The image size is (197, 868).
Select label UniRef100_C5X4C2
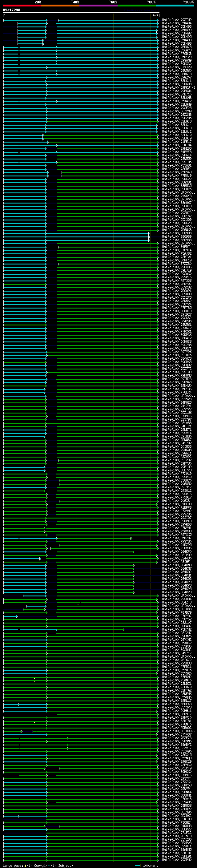tap(177, 101)
